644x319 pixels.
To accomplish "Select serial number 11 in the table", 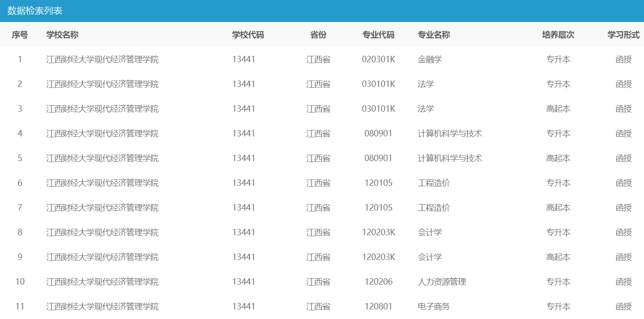I will (x=20, y=307).
